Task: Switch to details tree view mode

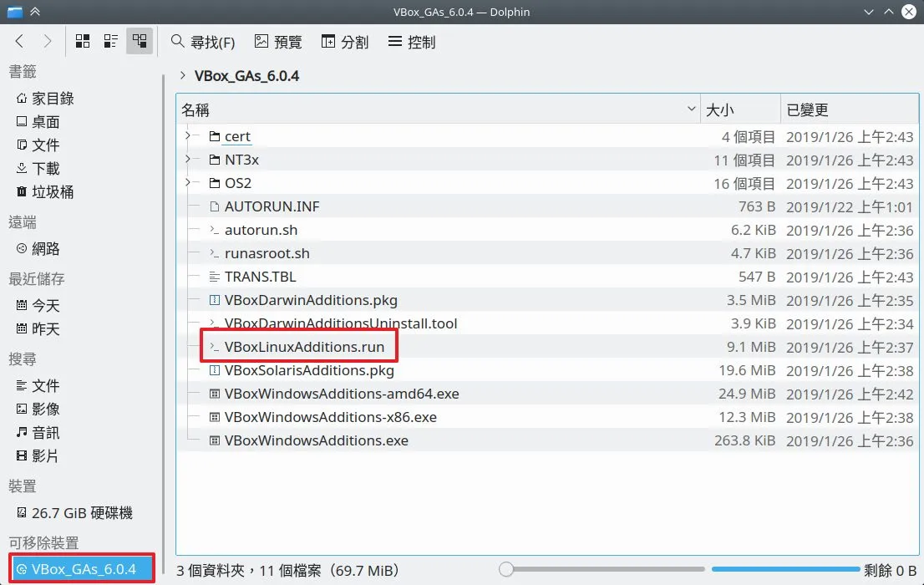Action: (140, 41)
